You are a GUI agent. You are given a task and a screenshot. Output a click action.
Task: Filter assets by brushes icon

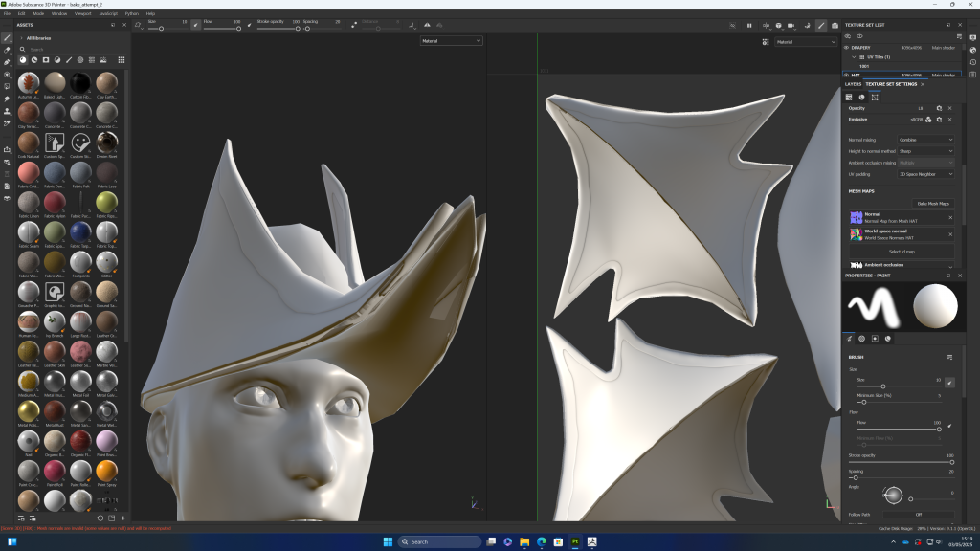click(x=69, y=59)
